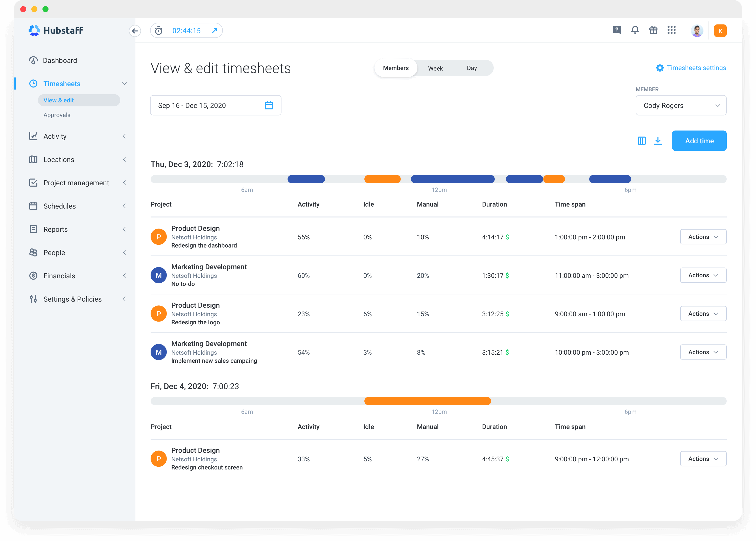Click the download icon for timesheets
Image resolution: width=756 pixels, height=541 pixels.
click(658, 141)
